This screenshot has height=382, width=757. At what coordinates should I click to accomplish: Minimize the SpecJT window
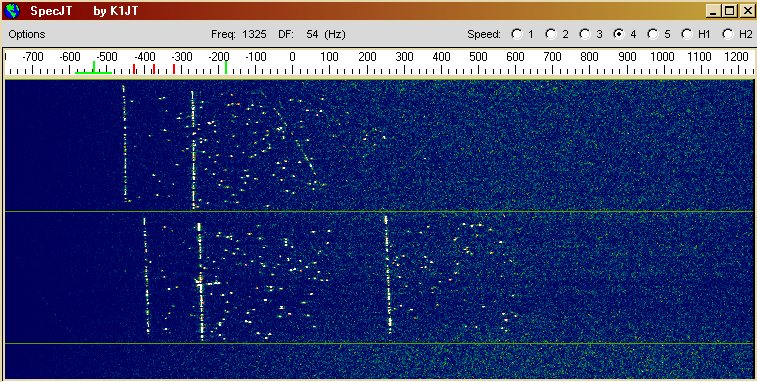[714, 11]
